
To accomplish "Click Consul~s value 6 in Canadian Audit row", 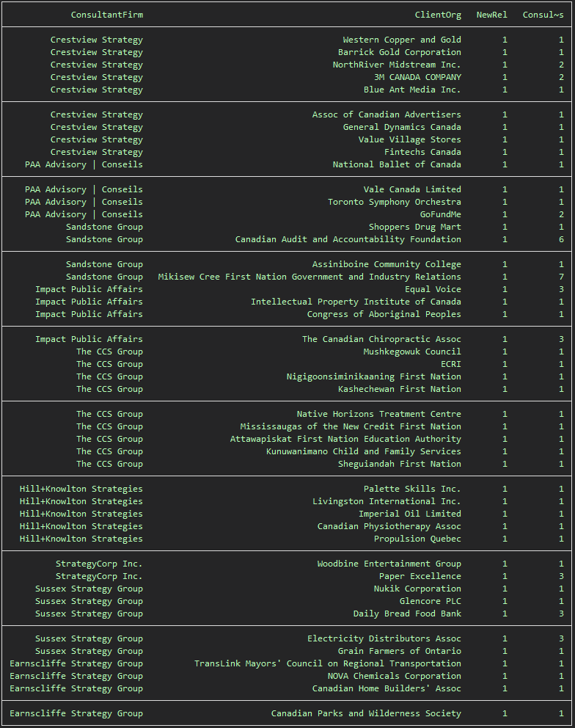I will [562, 239].
